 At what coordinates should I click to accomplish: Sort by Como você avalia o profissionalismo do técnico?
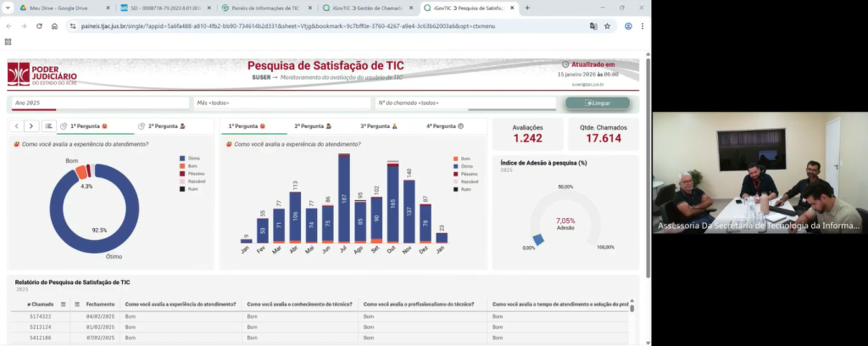419,304
